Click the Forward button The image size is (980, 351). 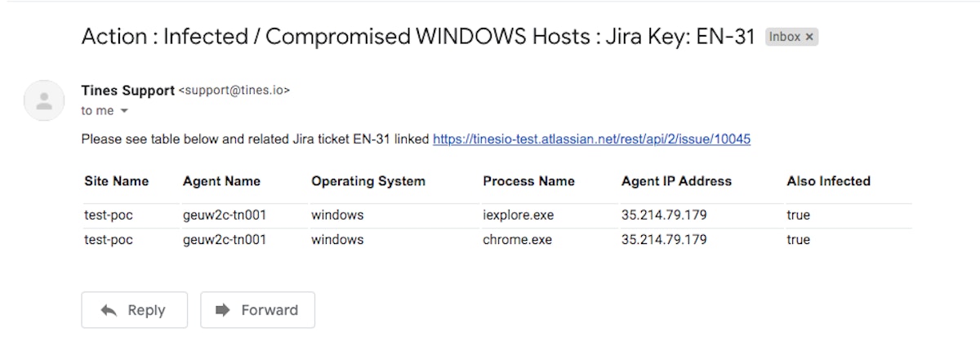(x=257, y=310)
